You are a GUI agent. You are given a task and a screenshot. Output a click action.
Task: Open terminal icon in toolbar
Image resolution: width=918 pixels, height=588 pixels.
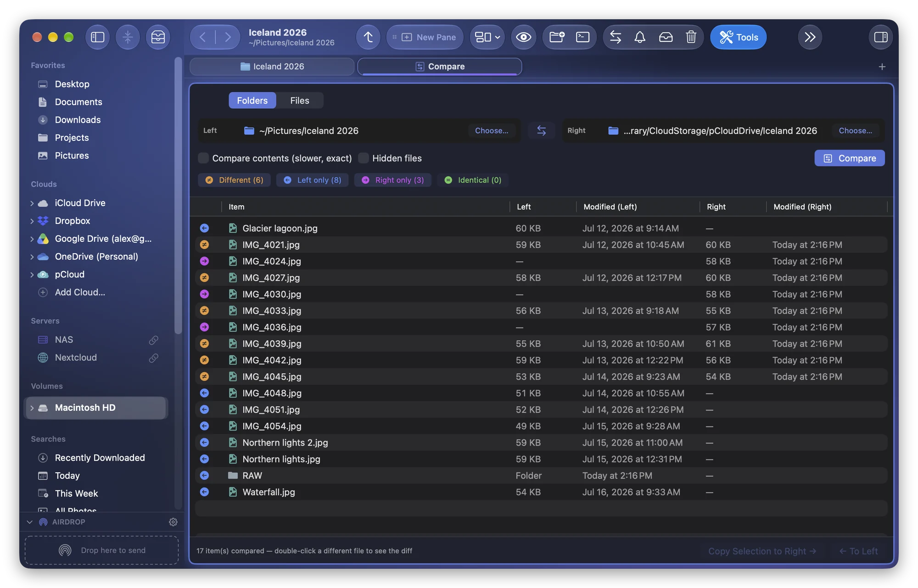coord(582,37)
